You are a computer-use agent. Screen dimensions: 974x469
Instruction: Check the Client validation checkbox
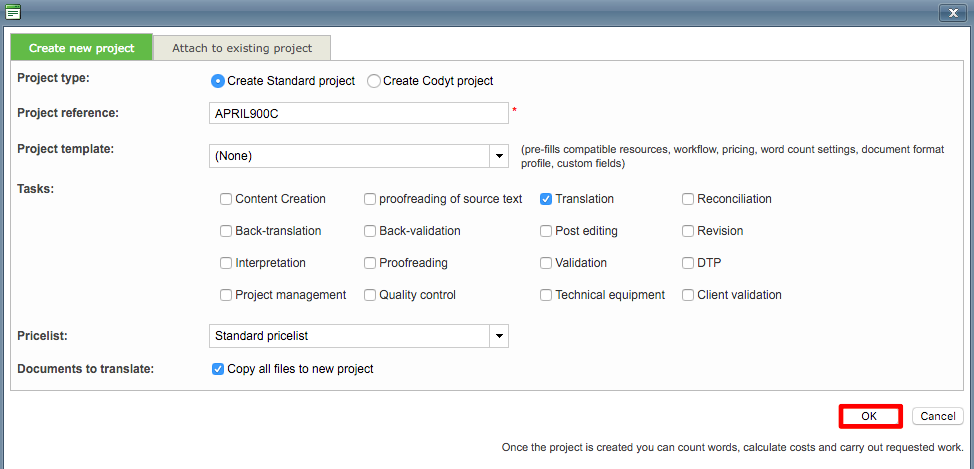[x=688, y=295]
